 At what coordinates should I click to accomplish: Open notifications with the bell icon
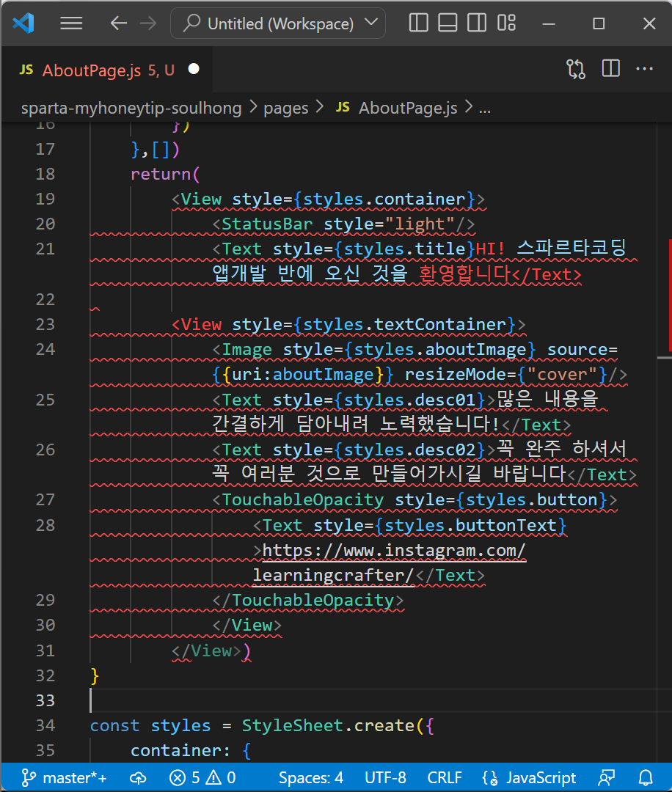[x=646, y=778]
